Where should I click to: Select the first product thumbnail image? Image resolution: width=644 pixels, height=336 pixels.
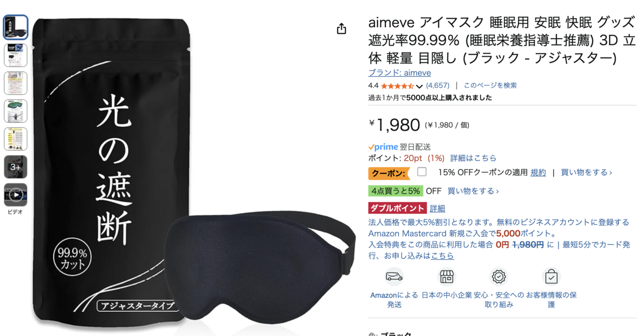(x=16, y=27)
